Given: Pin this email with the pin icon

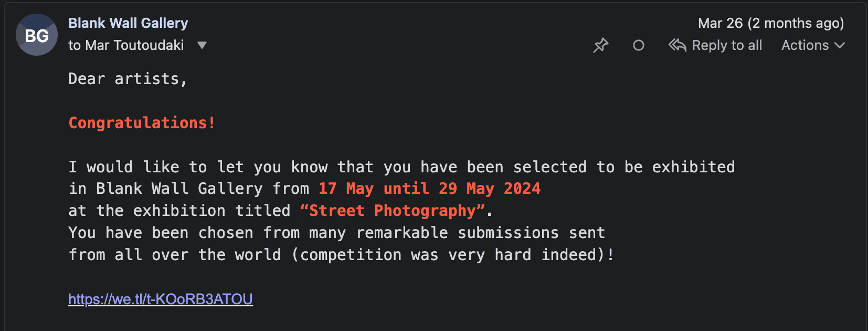Looking at the screenshot, I should (600, 46).
